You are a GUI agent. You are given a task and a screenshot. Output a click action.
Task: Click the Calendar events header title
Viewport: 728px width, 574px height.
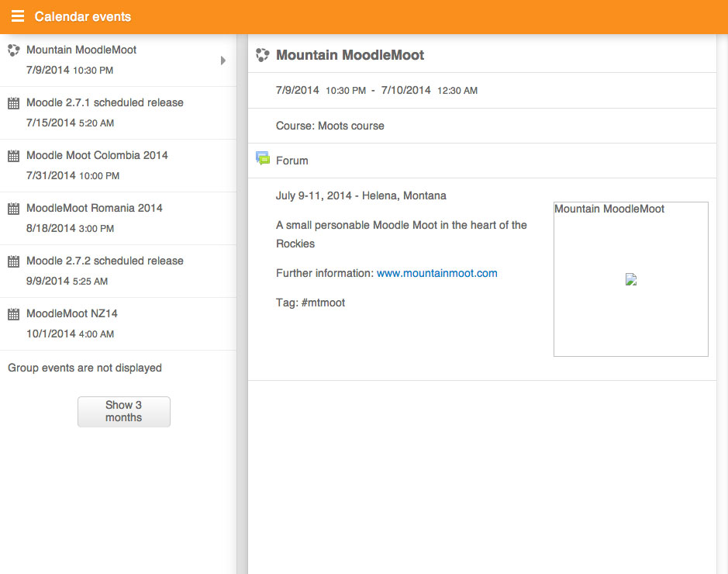[83, 17]
